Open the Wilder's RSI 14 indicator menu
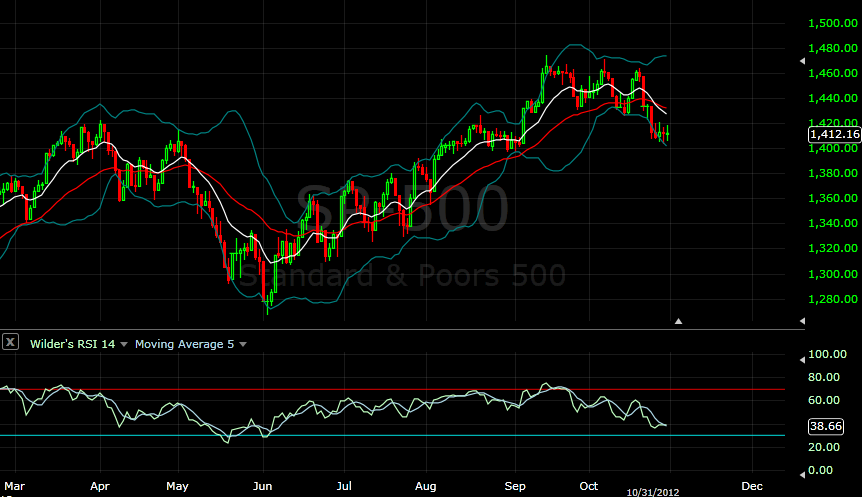This screenshot has height=497, width=862. pos(72,344)
